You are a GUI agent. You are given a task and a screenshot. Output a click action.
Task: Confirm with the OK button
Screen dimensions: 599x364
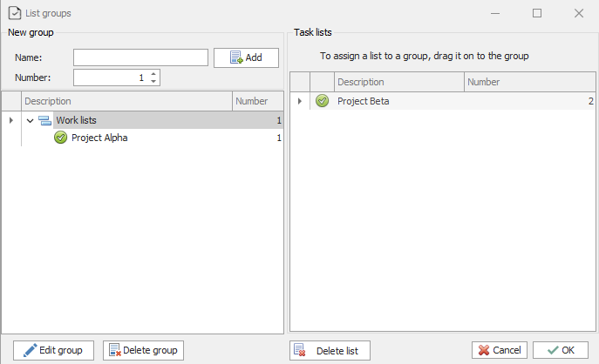560,350
